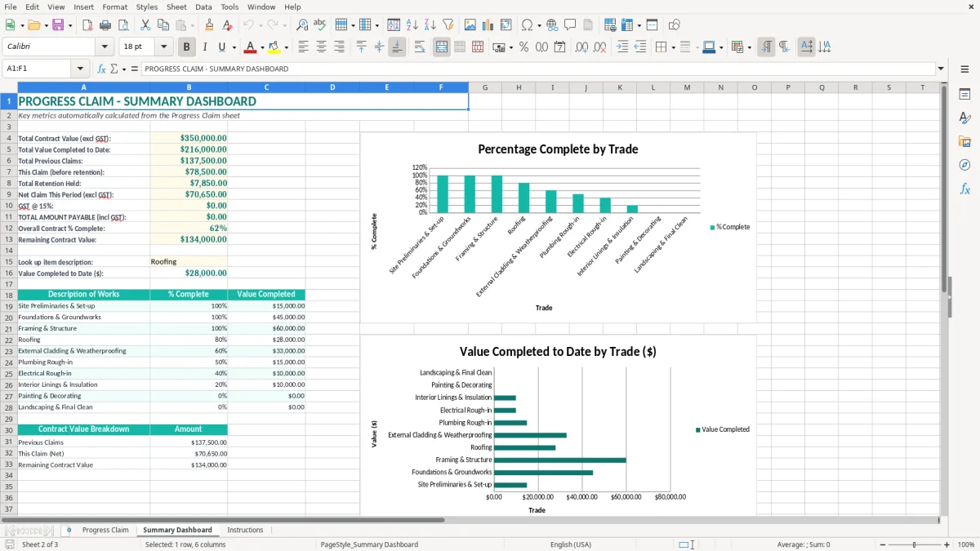Sort descending
Viewport: 980px width, 551px height.
point(430,25)
